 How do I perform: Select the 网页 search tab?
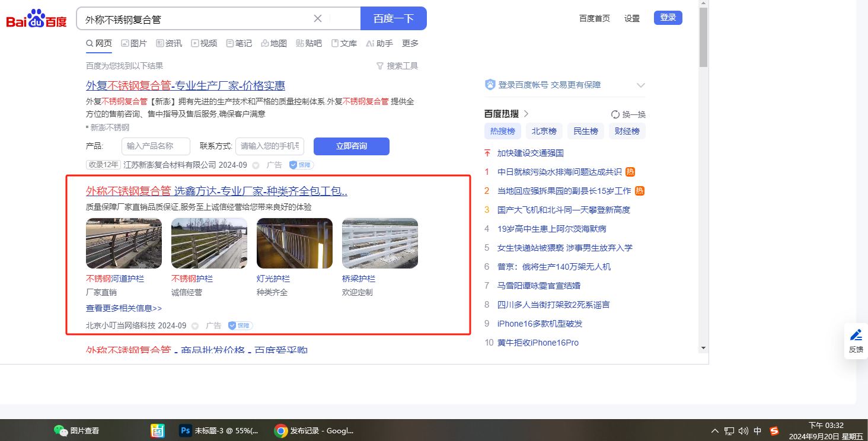point(99,43)
